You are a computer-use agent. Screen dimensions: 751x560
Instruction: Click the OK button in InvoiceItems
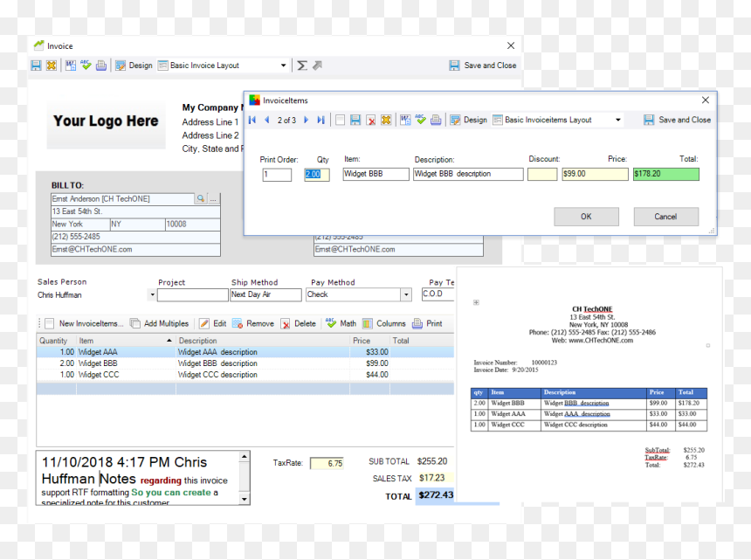pos(586,217)
